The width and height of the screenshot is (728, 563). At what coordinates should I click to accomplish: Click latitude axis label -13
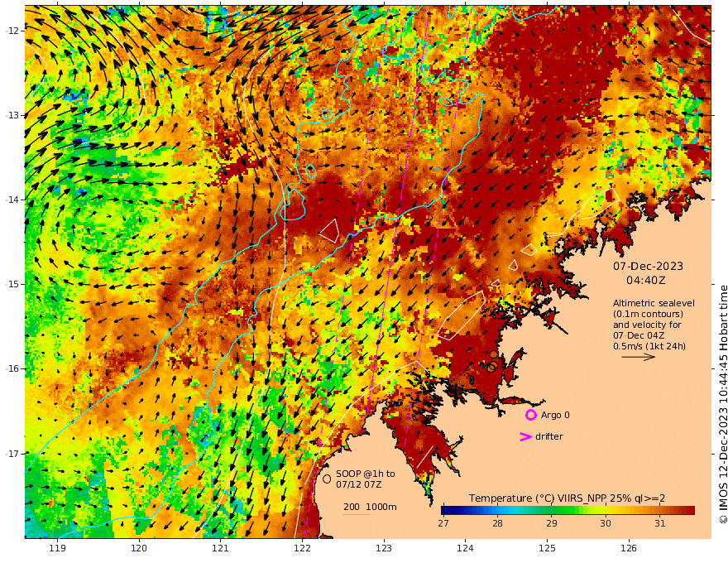point(13,115)
